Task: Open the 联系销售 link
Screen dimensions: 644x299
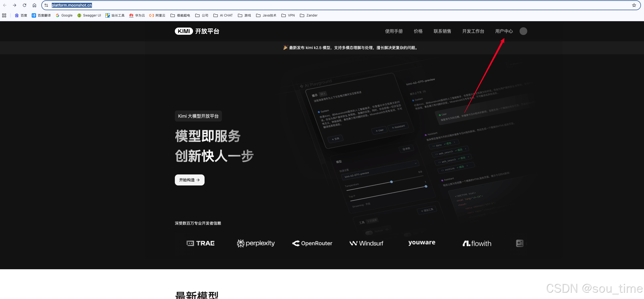Action: click(442, 31)
